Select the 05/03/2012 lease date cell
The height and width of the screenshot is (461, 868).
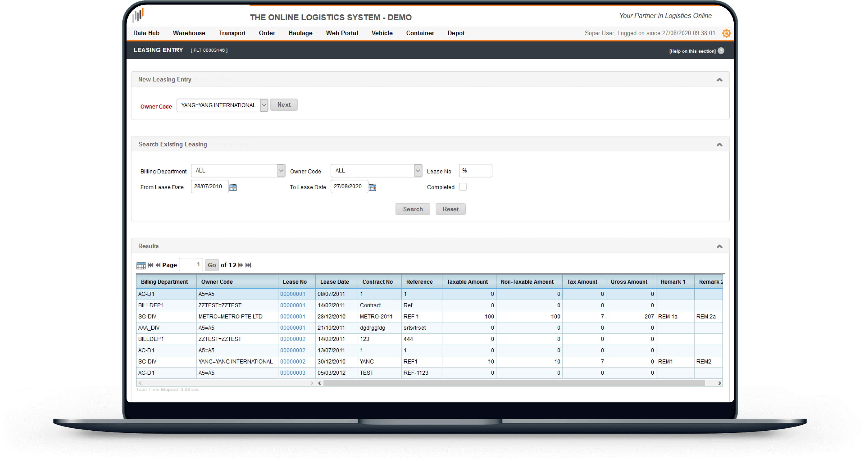tap(337, 373)
